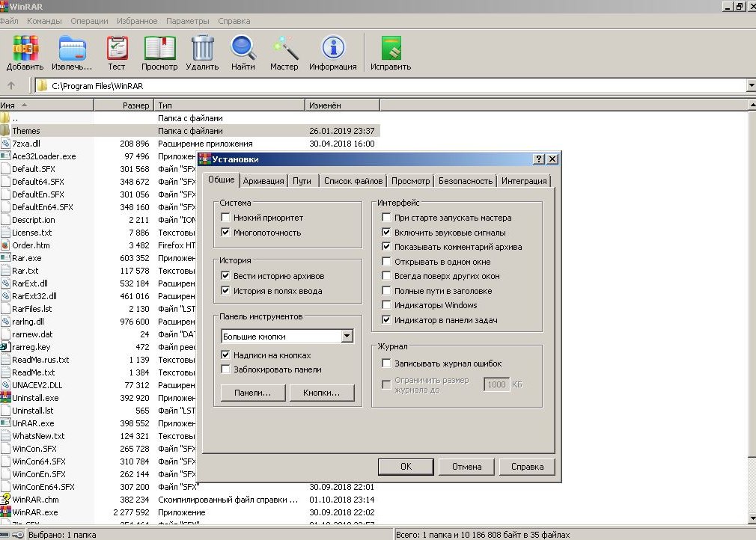The width and height of the screenshot is (756, 540).
Task: Sort by the Имя column header
Action: click(46, 105)
